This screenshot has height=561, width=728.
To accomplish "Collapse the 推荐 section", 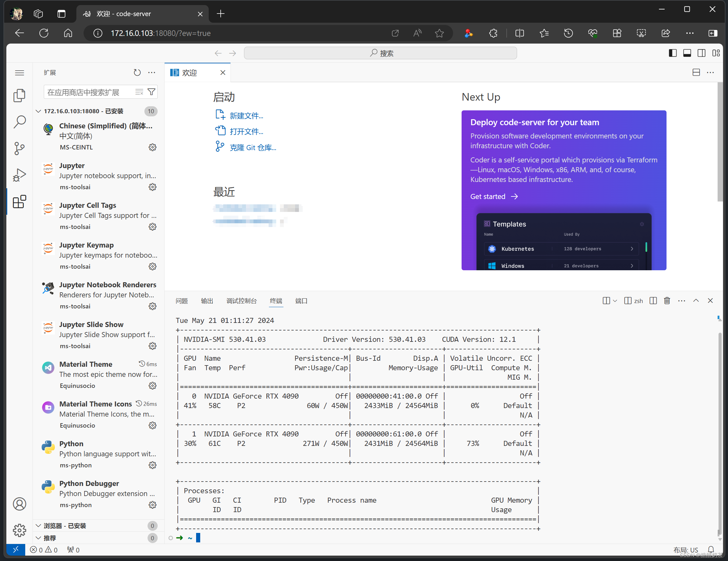I will coord(38,538).
